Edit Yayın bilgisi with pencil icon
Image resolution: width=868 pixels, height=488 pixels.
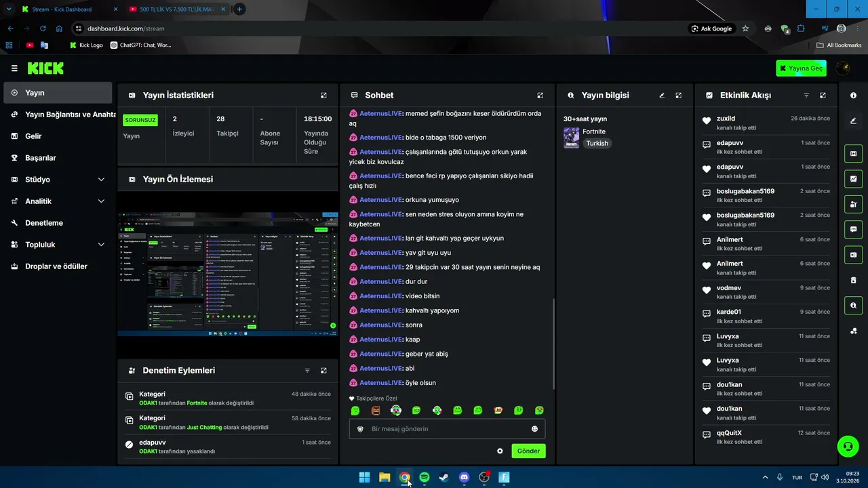(x=662, y=96)
